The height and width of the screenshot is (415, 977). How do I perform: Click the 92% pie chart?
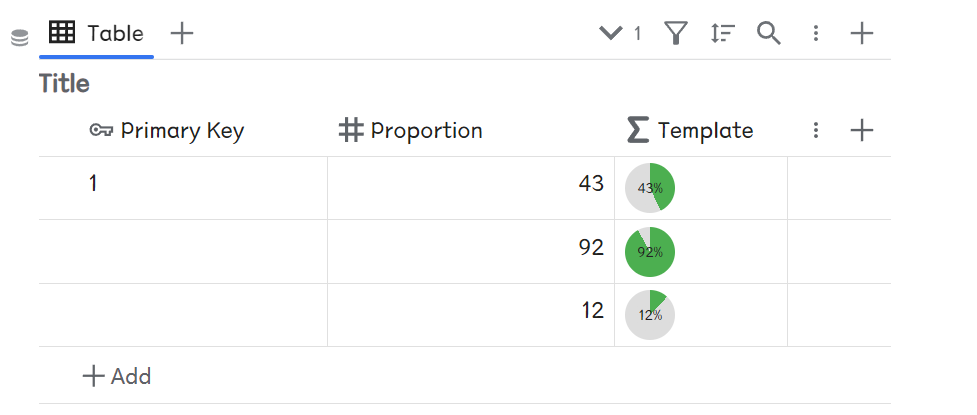point(650,252)
